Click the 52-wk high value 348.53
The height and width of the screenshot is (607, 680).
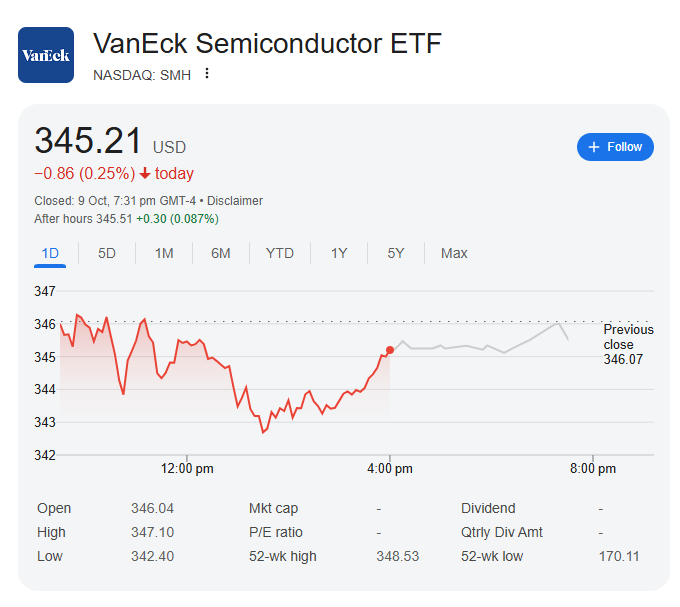(x=395, y=556)
